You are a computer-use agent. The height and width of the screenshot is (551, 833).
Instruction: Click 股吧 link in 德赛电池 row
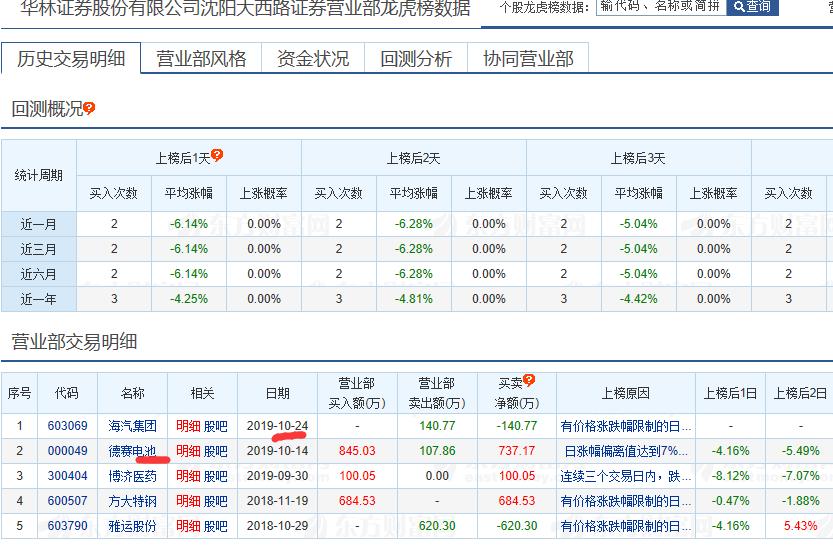pyautogui.click(x=216, y=451)
